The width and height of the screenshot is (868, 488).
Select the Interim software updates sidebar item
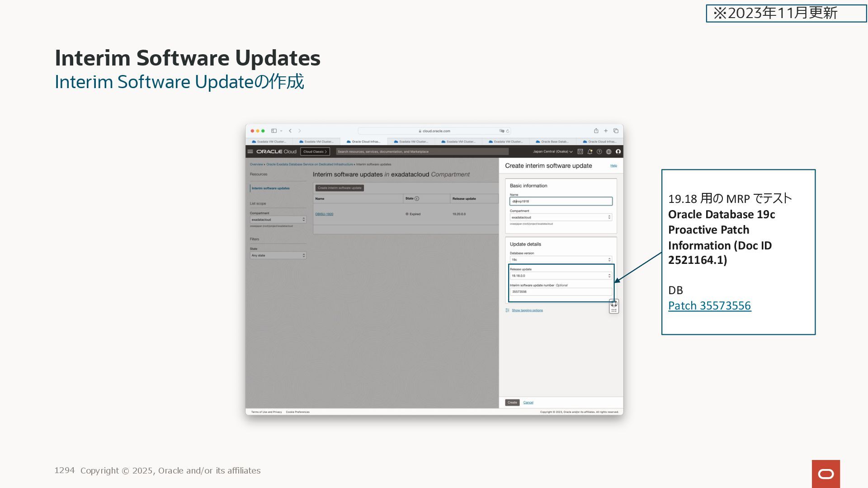271,188
